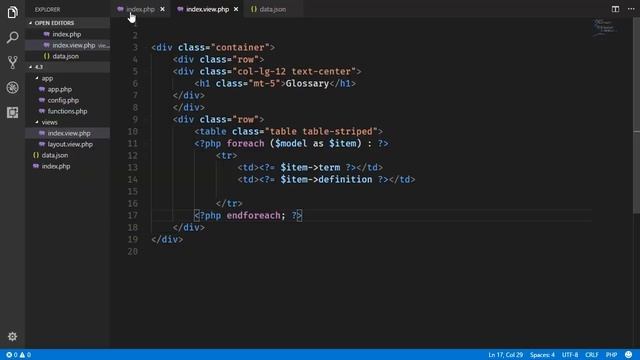The width and height of the screenshot is (640, 360).
Task: Collapse the app folder
Action: [67, 78]
